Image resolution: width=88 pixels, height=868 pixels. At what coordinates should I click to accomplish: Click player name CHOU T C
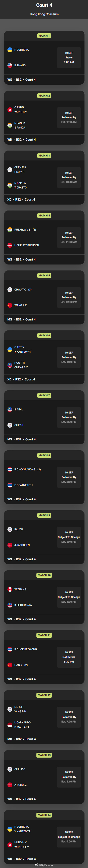pos(20,290)
